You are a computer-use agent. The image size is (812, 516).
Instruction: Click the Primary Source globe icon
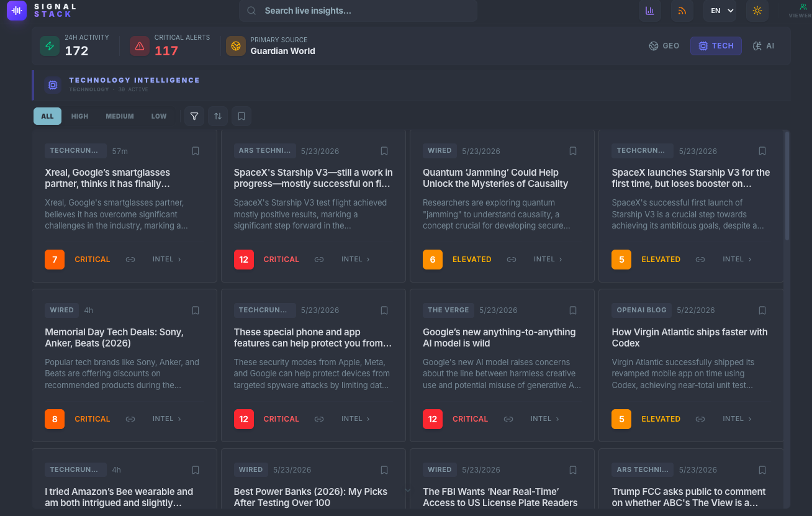[236, 46]
